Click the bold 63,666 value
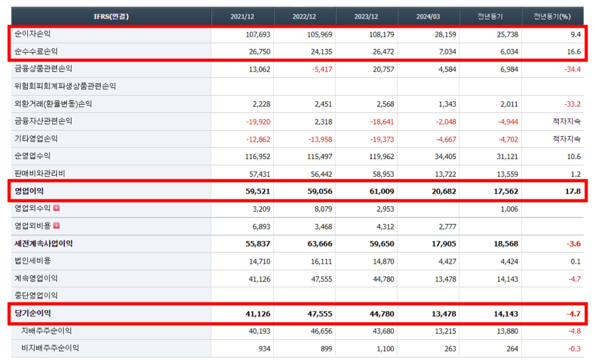Screen dimensions: 594x364 pyautogui.click(x=320, y=244)
